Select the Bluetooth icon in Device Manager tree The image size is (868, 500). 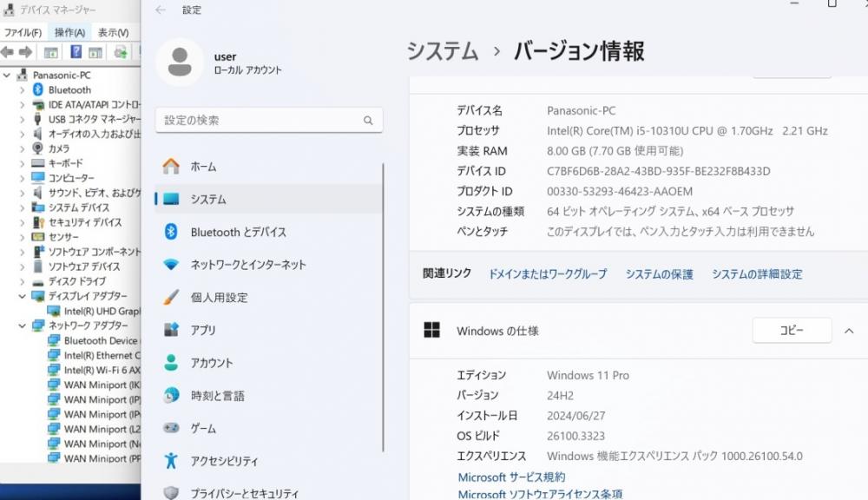[37, 89]
